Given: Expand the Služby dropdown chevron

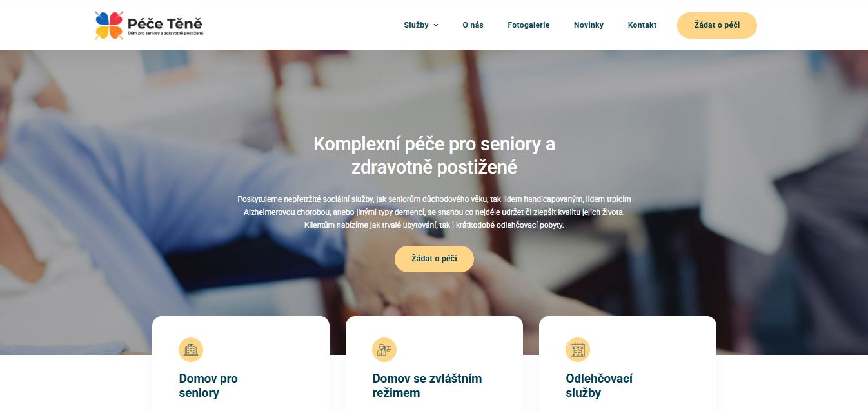Looking at the screenshot, I should (436, 25).
